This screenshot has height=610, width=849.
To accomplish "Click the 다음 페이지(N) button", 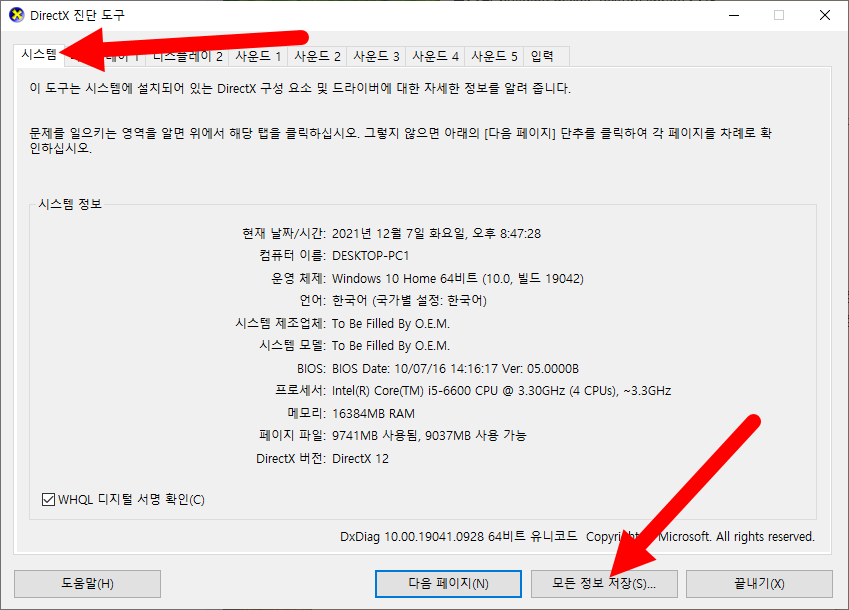I will coord(448,583).
